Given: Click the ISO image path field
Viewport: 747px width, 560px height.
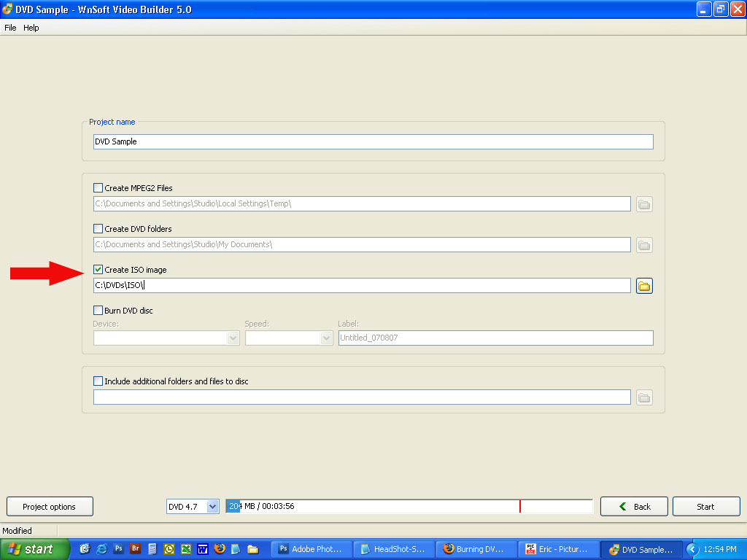Looking at the screenshot, I should (x=362, y=285).
